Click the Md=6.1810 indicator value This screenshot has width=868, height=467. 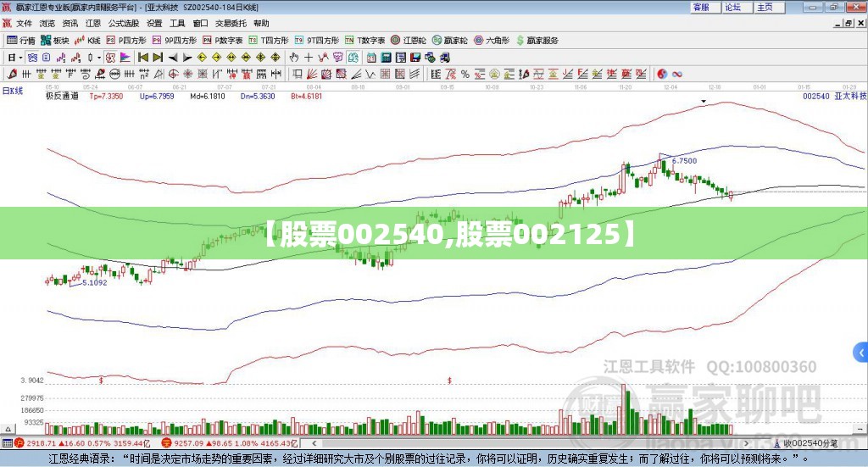[x=207, y=97]
